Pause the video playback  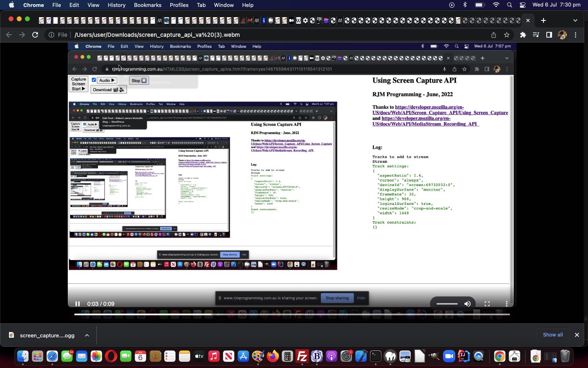78,304
